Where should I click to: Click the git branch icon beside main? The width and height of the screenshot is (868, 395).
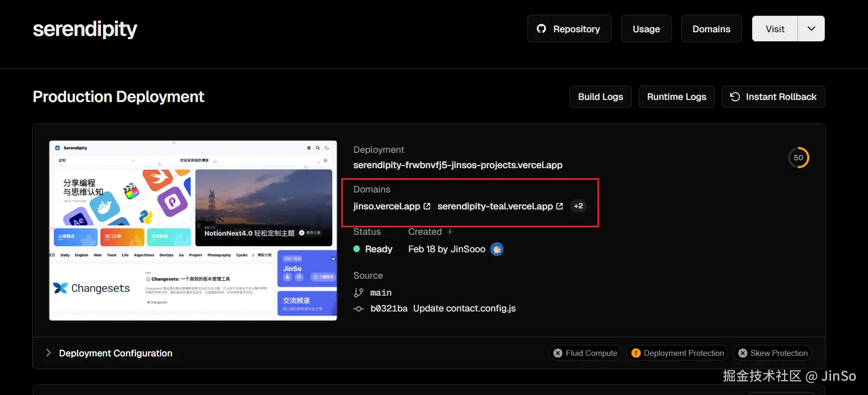pos(359,292)
